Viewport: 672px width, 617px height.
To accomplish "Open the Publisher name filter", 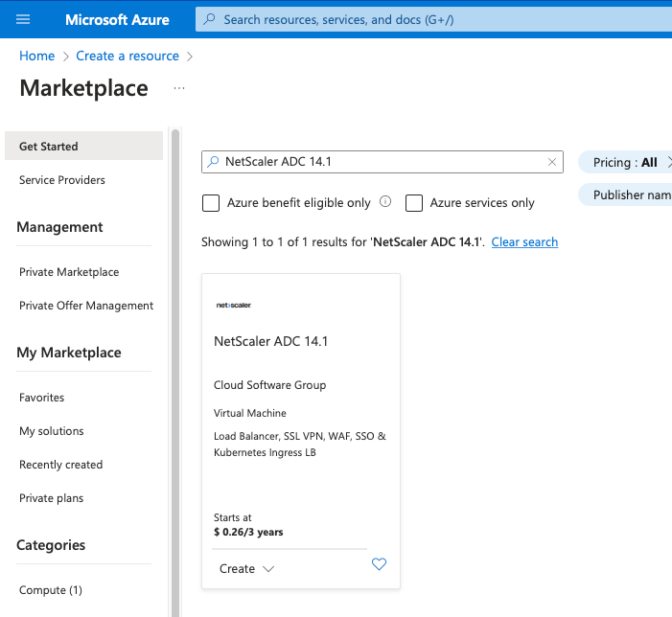I will click(x=625, y=194).
